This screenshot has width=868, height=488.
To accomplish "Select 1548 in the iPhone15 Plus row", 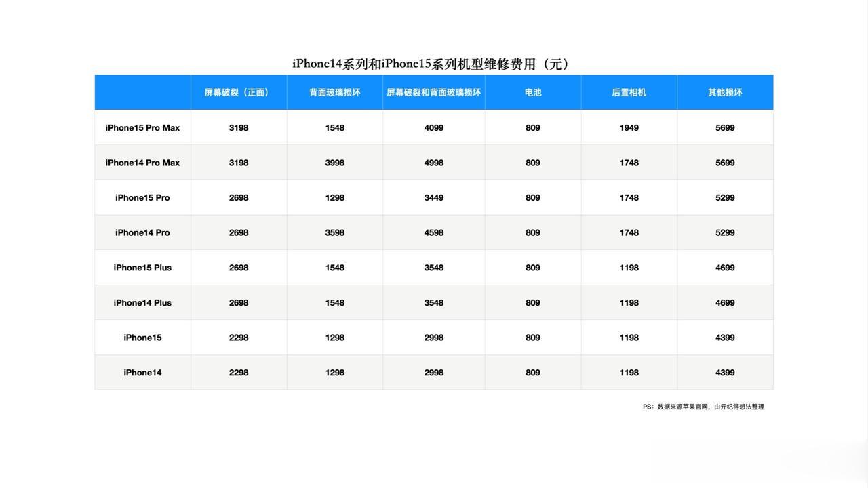I will pyautogui.click(x=335, y=268).
